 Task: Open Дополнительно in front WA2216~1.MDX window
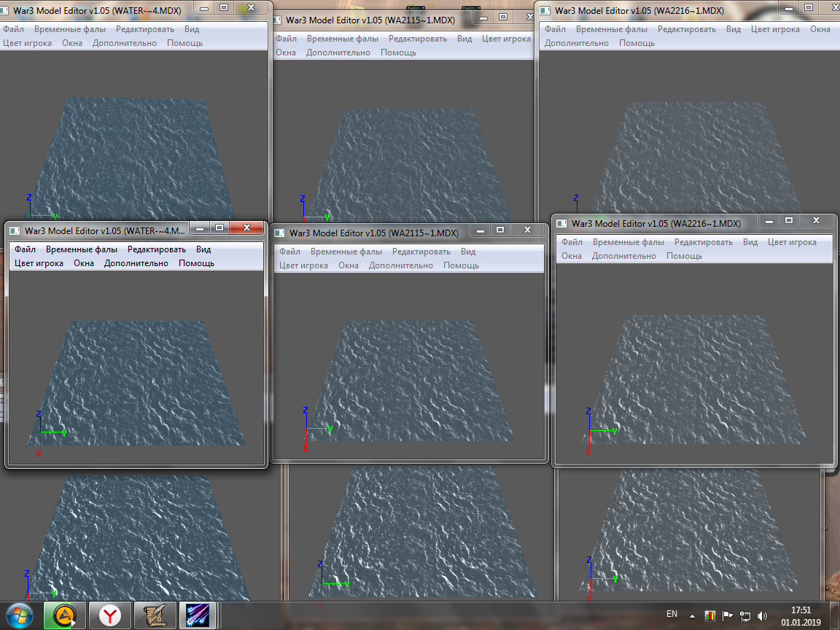click(624, 255)
